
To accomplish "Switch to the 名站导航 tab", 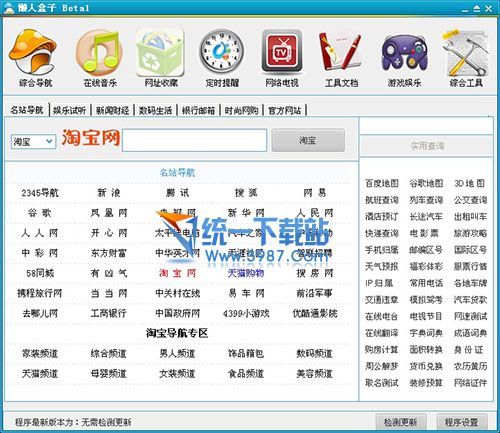I will pos(26,110).
